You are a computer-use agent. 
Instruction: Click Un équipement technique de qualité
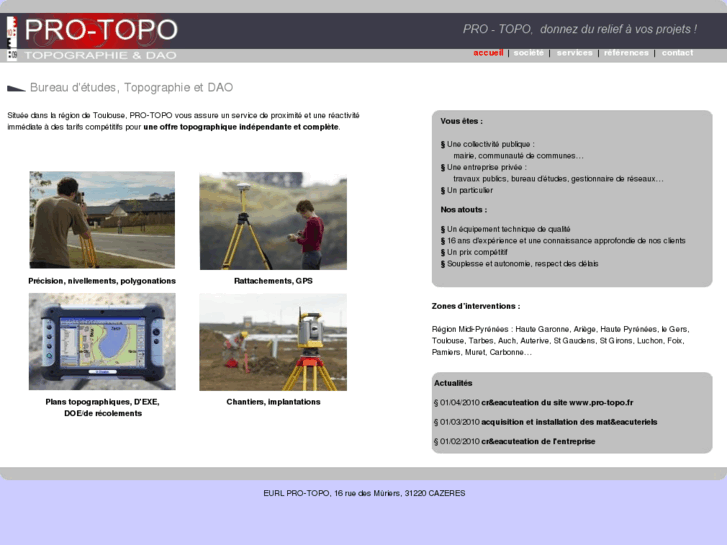pyautogui.click(x=505, y=229)
